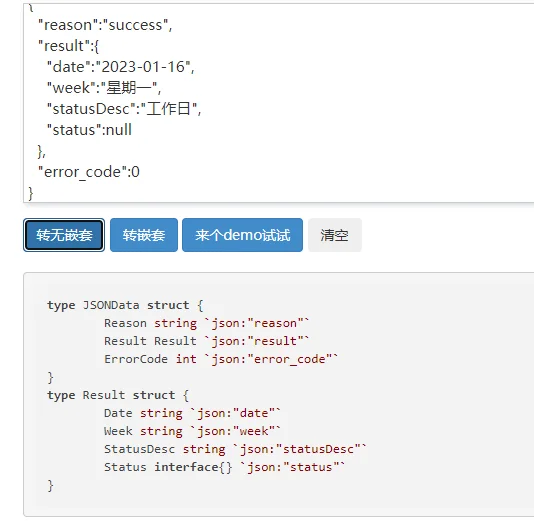Image resolution: width=534 pixels, height=521 pixels.
Task: Click the "status":null line in input
Action: pos(89,130)
